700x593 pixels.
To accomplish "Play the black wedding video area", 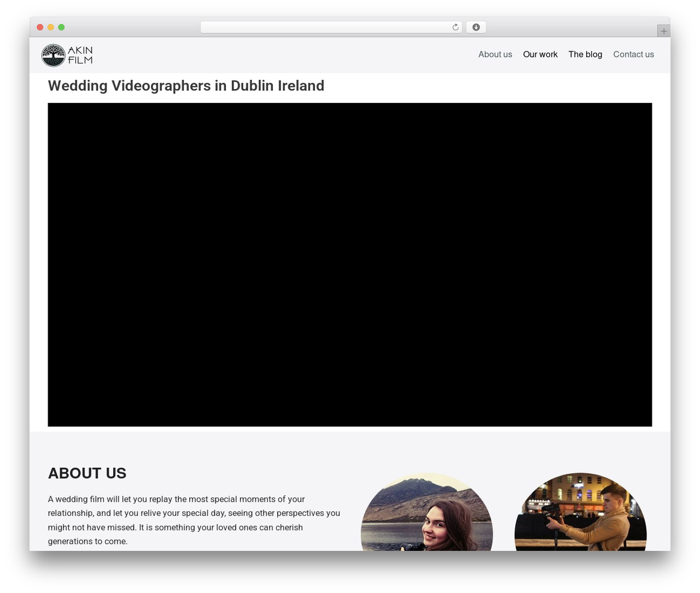I will [350, 265].
